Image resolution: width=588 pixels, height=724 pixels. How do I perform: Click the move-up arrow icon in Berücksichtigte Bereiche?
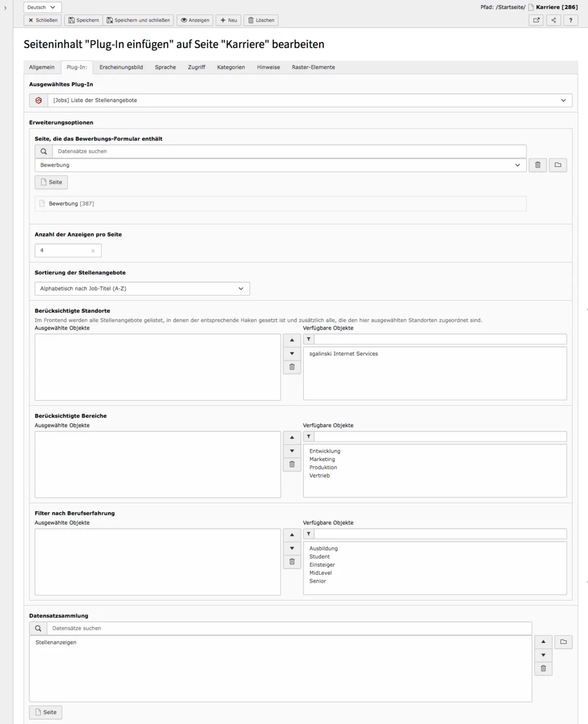(x=292, y=437)
